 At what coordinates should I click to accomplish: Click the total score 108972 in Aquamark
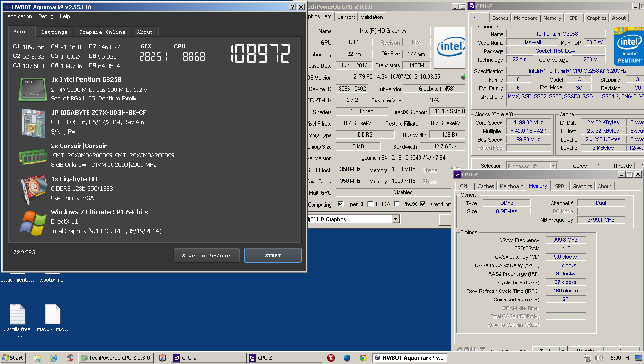tap(260, 54)
